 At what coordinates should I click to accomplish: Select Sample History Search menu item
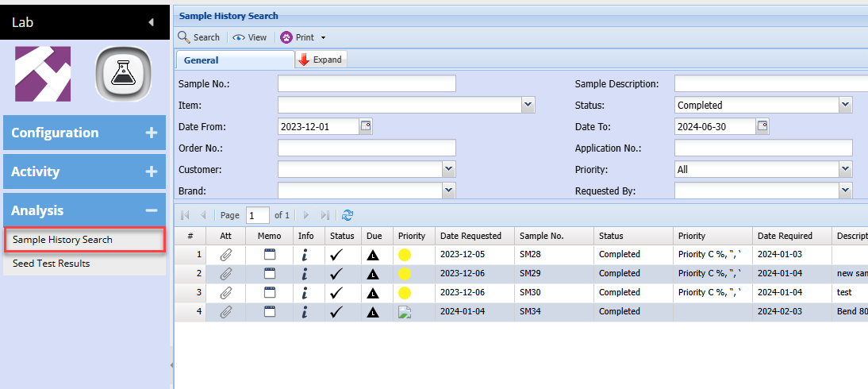coord(63,240)
